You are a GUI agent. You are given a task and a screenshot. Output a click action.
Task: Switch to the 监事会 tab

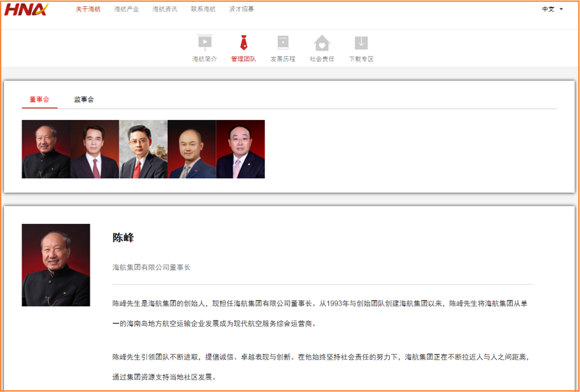tap(84, 99)
